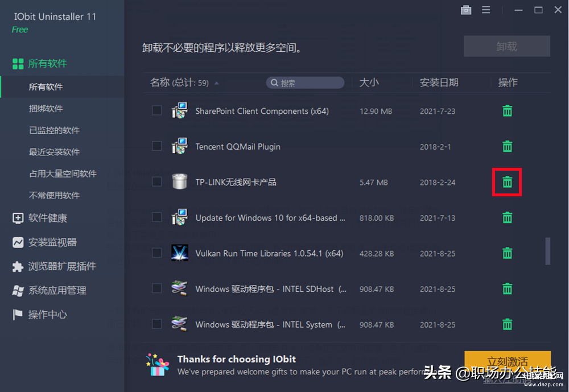Open 已监控的软件 in sidebar

54,130
